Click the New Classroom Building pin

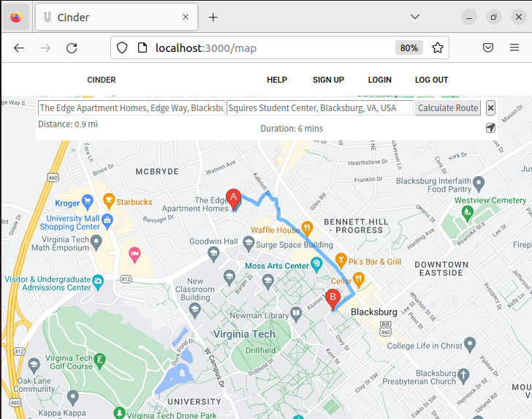point(194,310)
